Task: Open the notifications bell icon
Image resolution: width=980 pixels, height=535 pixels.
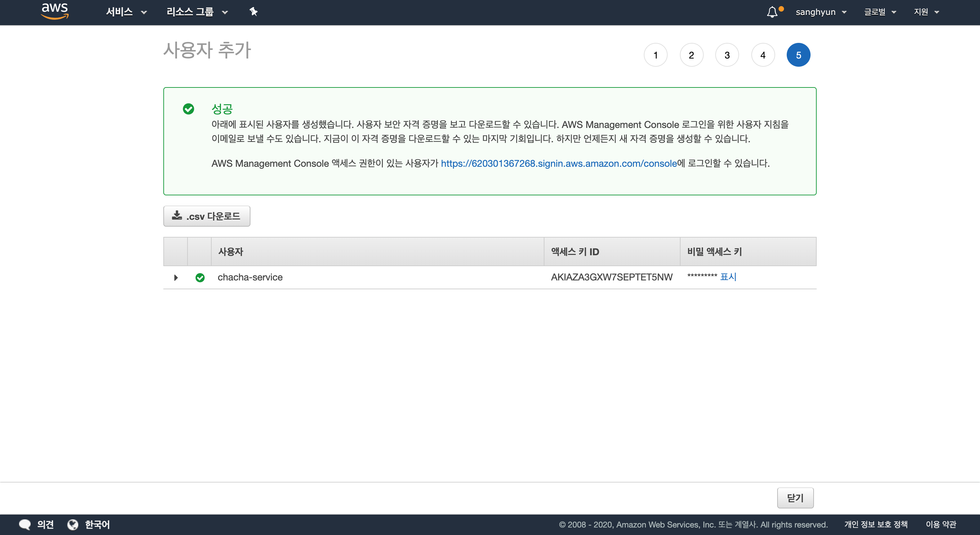Action: (x=772, y=12)
